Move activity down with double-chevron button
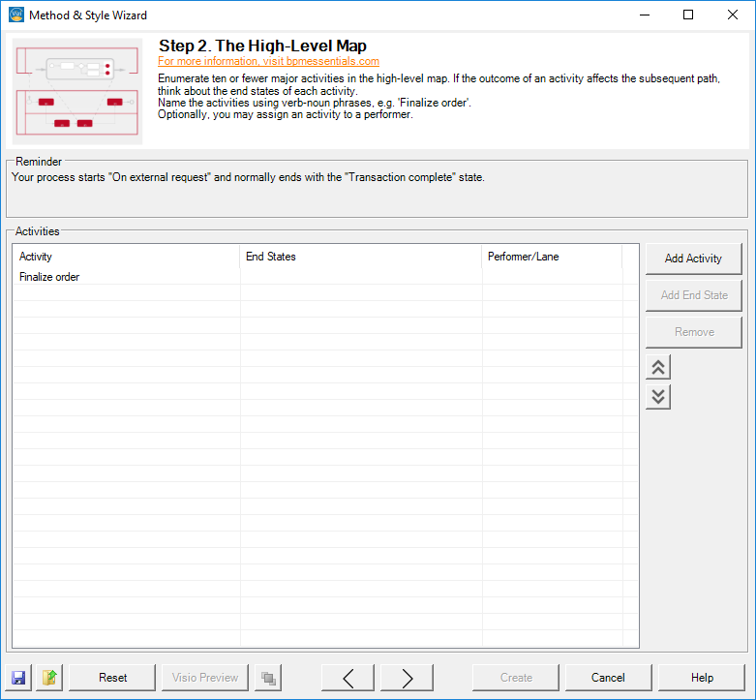 click(x=658, y=396)
